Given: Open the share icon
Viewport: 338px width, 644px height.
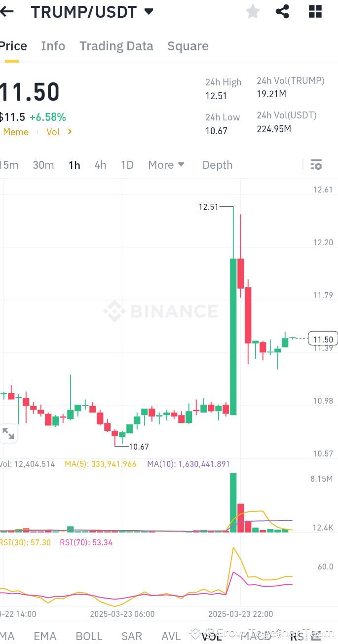Looking at the screenshot, I should [282, 11].
